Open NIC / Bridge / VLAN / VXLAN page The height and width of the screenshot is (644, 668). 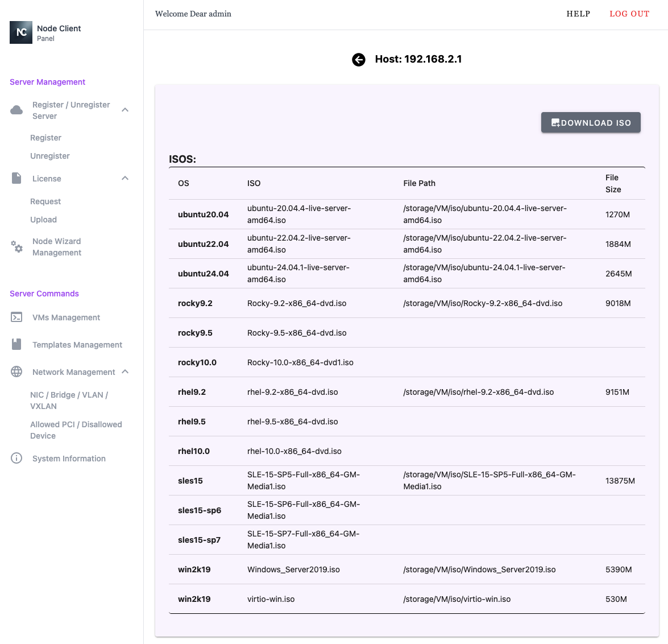(69, 401)
